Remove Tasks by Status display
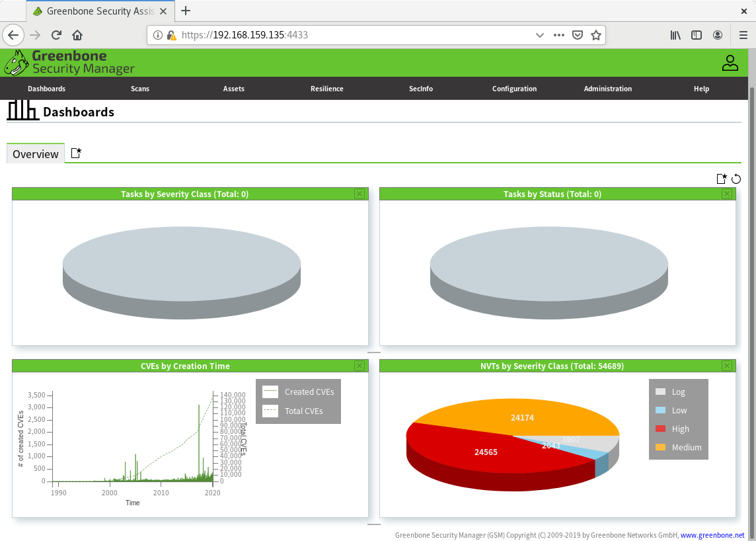This screenshot has height=541, width=756. (x=727, y=194)
